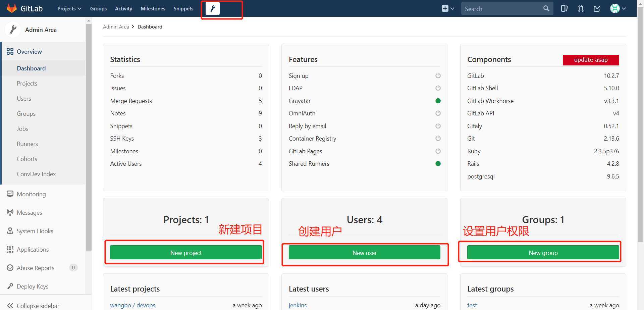
Task: Click the GitLab fox logo
Action: pos(12,8)
